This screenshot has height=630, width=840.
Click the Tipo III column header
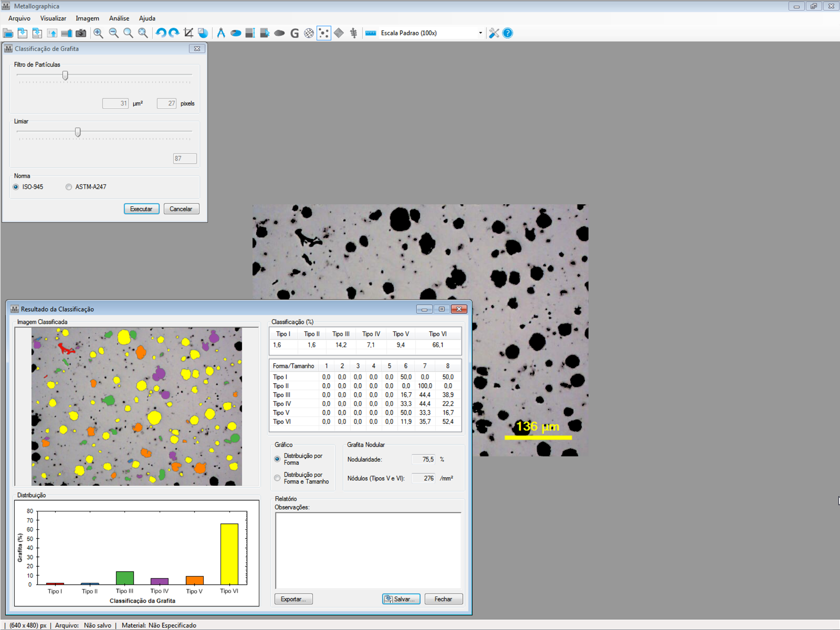click(x=341, y=334)
